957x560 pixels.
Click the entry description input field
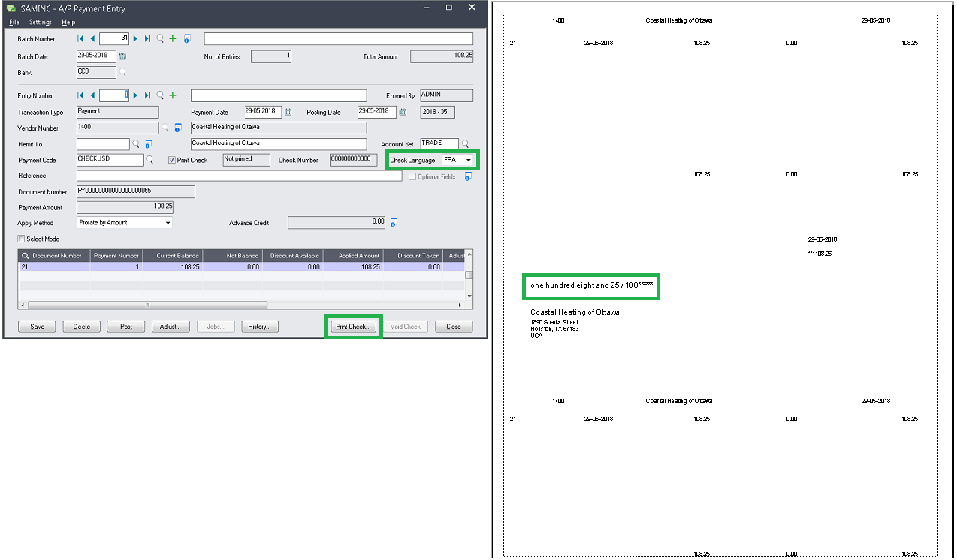pos(279,95)
